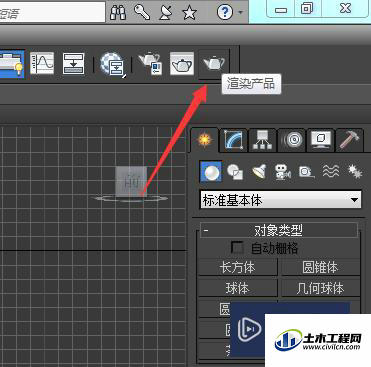Open the Material Editor sphere icon
The height and width of the screenshot is (367, 371).
click(x=112, y=63)
